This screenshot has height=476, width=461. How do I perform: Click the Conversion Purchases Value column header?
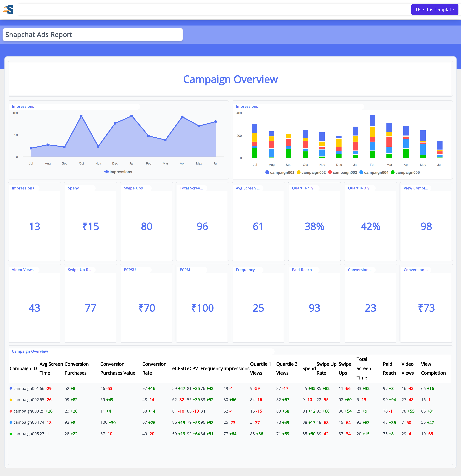(118, 368)
